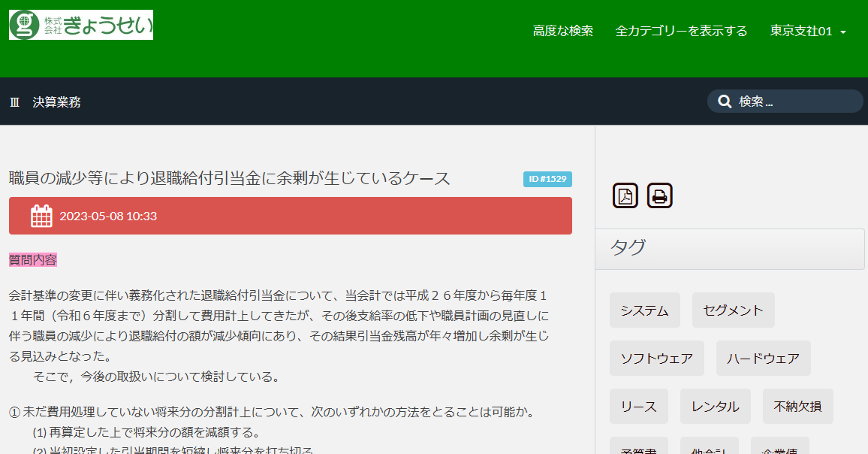Open the 不納欠損 tag
This screenshot has height=454, width=868.
pyautogui.click(x=797, y=407)
